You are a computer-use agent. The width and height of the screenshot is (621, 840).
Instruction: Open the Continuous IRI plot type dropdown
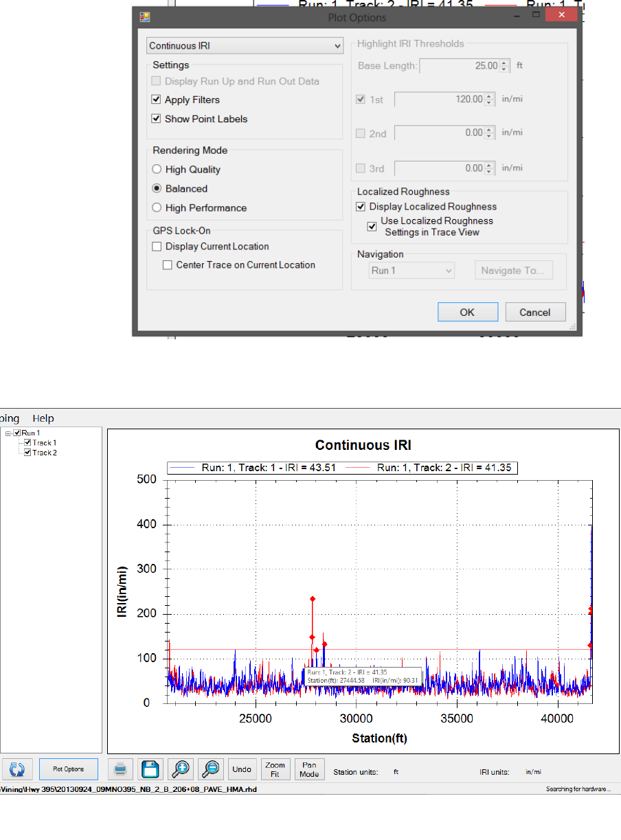[245, 46]
